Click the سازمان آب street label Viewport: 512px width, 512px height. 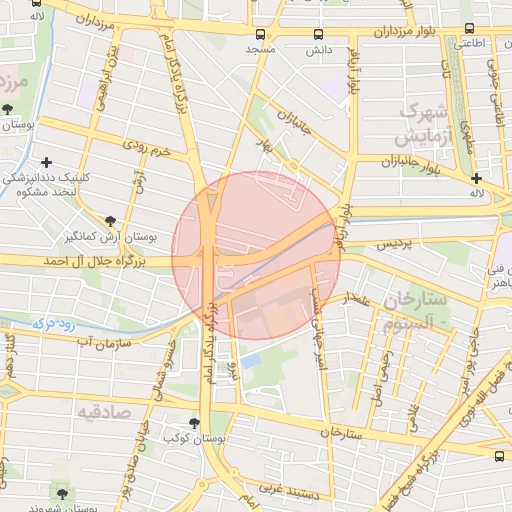[104, 343]
